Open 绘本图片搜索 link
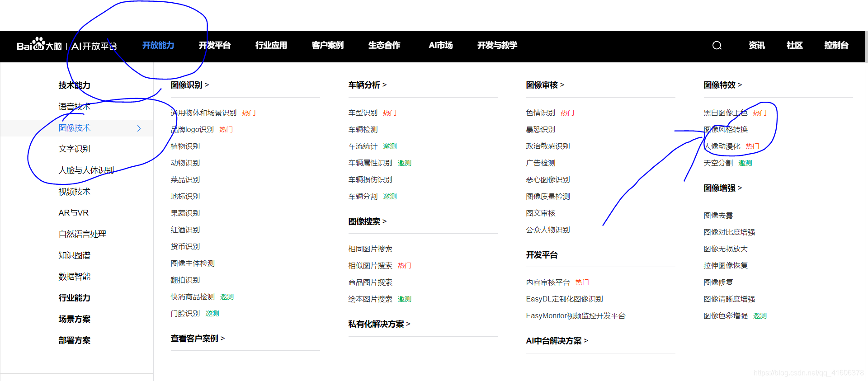The height and width of the screenshot is (381, 868). pos(370,299)
